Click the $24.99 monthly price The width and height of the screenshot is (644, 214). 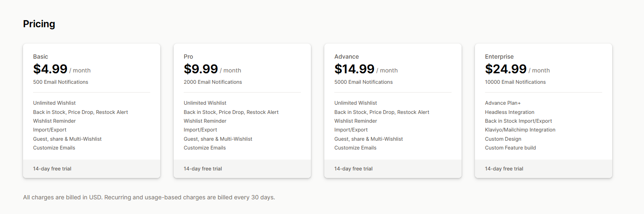[x=506, y=69]
